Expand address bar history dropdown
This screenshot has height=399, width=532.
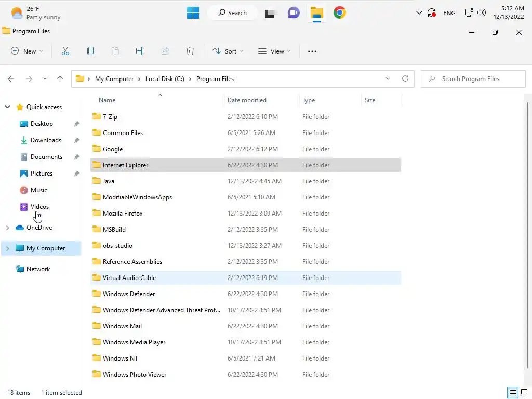tap(388, 79)
